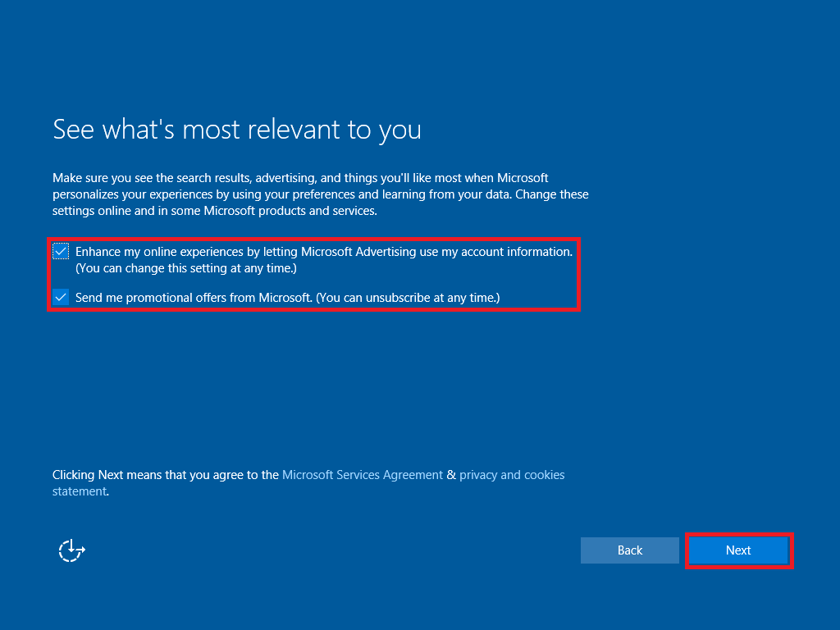Go back with the Back button
The image size is (840, 630).
click(x=629, y=550)
